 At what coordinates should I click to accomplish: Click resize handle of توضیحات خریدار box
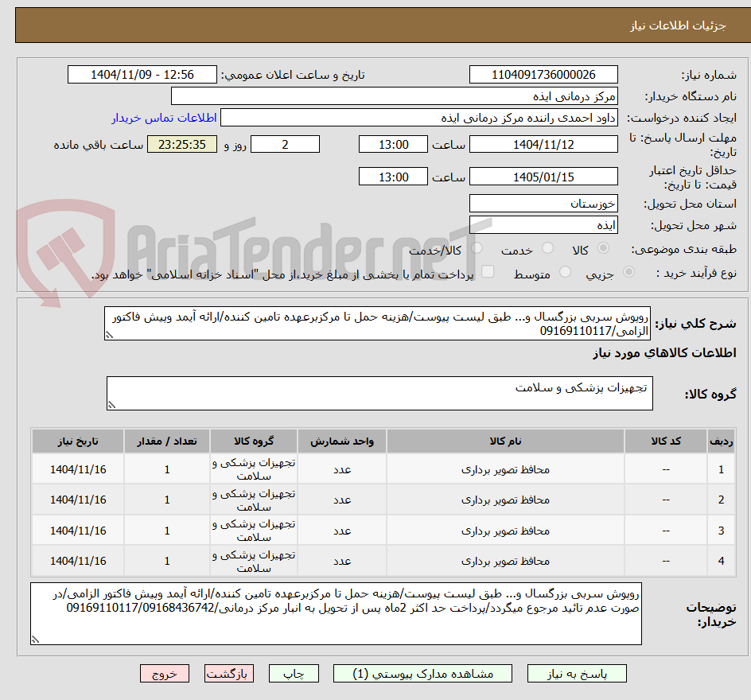[x=35, y=640]
